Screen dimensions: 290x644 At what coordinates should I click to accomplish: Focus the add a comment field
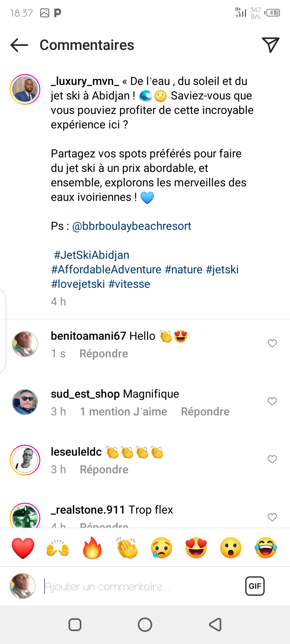141,586
